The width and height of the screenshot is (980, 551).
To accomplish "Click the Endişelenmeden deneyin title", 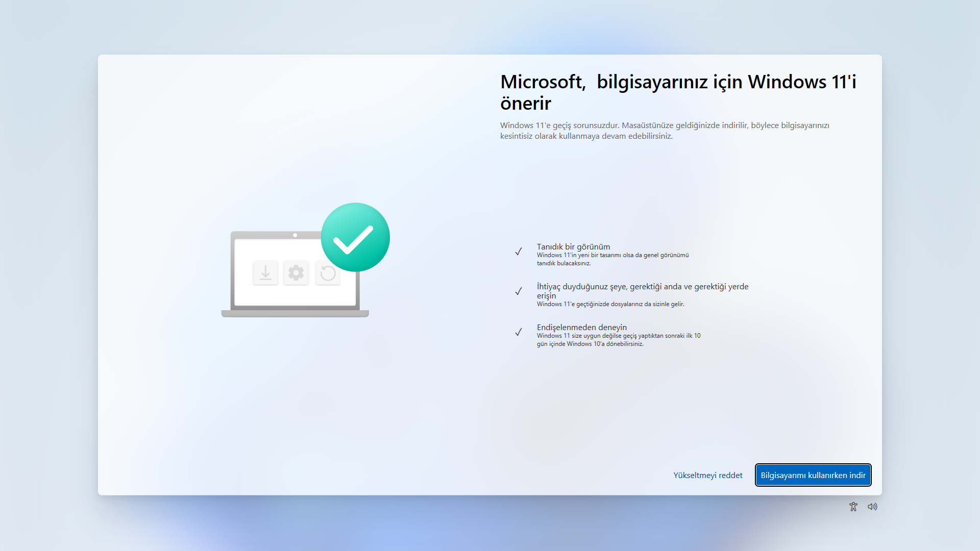I will click(581, 327).
